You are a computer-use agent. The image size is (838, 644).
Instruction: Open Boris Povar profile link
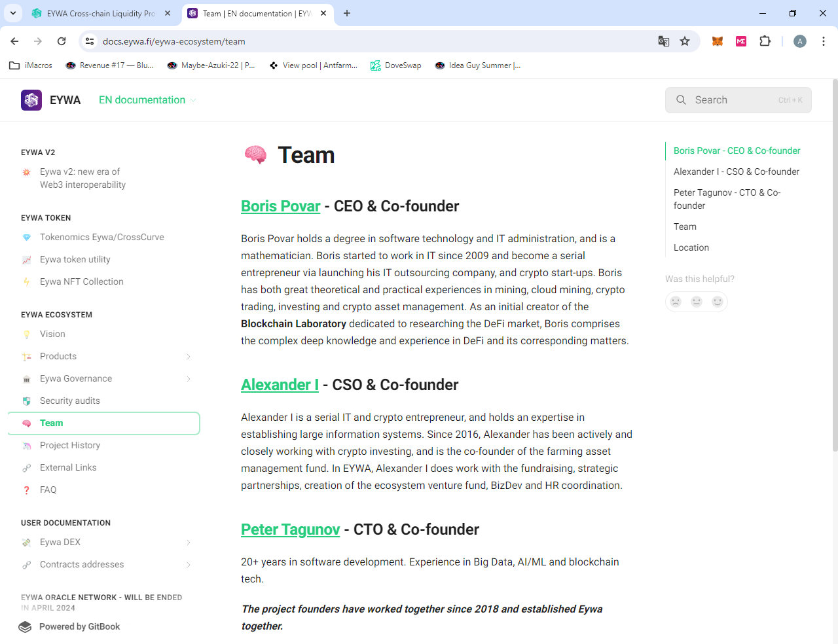point(280,206)
